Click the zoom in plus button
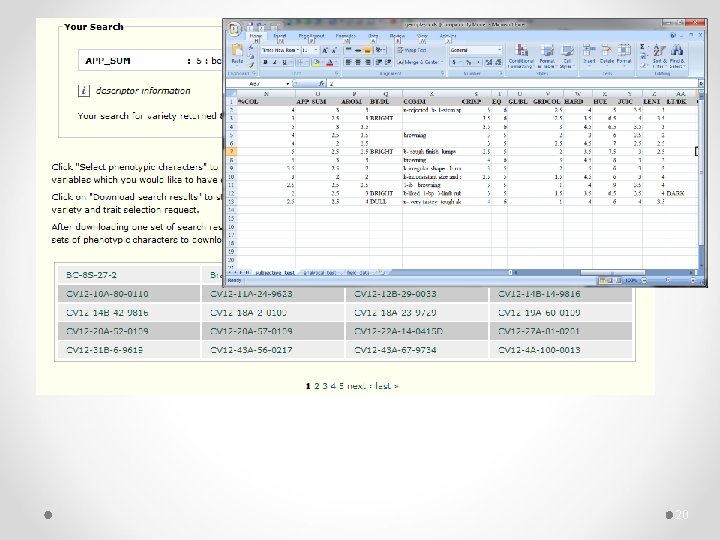Screen dimensions: 720x540 [x=693, y=280]
